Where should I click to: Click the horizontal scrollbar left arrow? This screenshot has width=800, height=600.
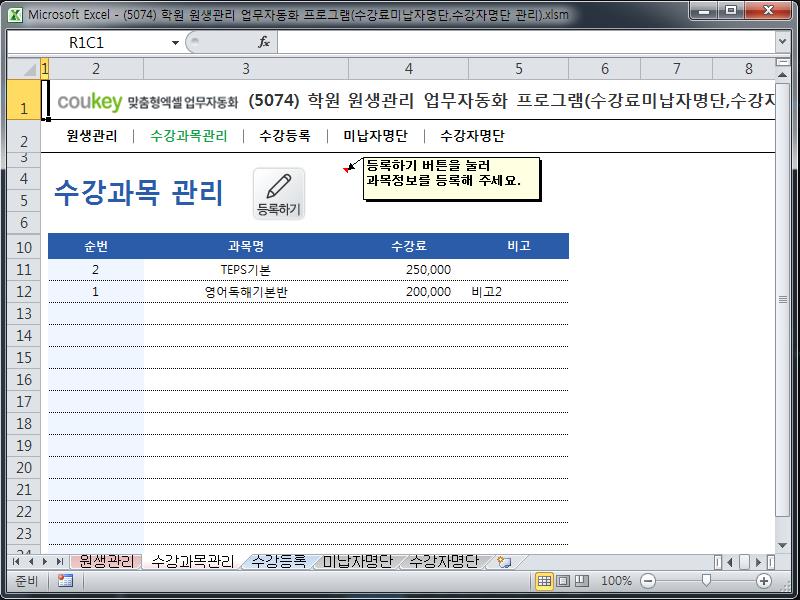tap(730, 562)
